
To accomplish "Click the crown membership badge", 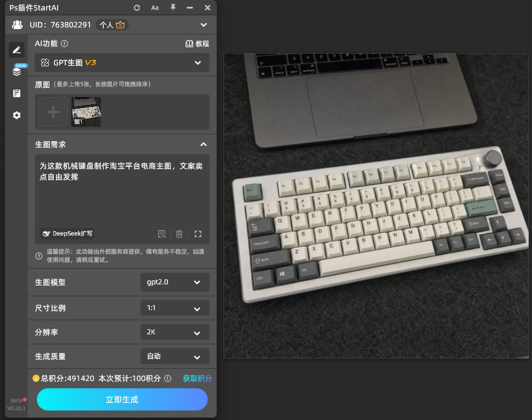I will 120,25.
